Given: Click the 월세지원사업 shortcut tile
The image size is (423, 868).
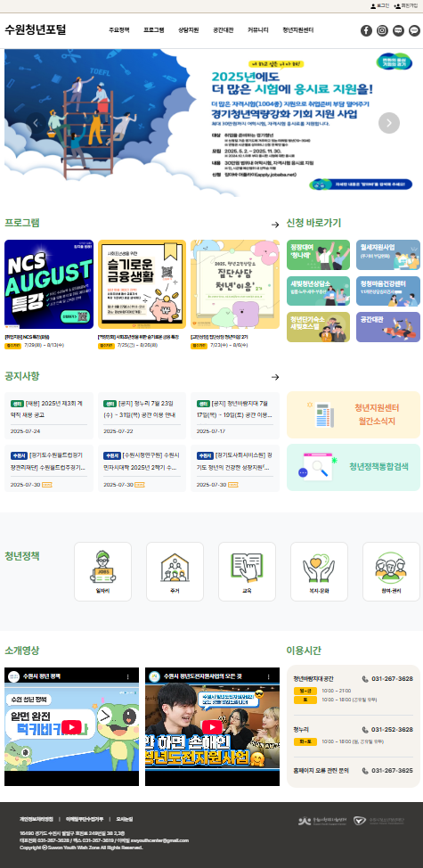Looking at the screenshot, I should [x=388, y=255].
